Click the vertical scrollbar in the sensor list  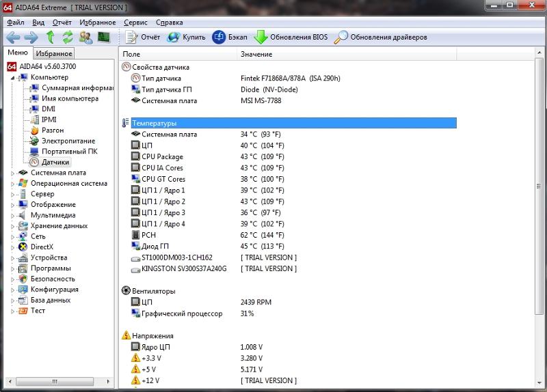[x=539, y=186]
